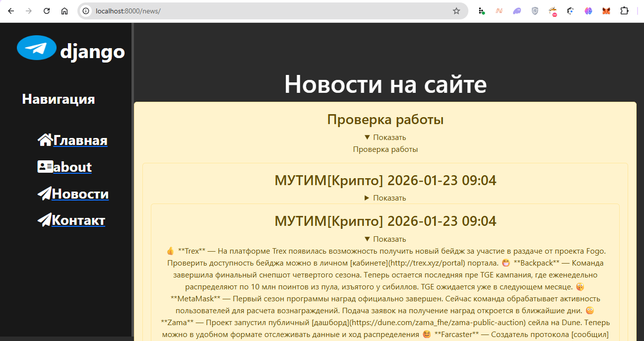Click the paper plane icon beside Новости

44,193
